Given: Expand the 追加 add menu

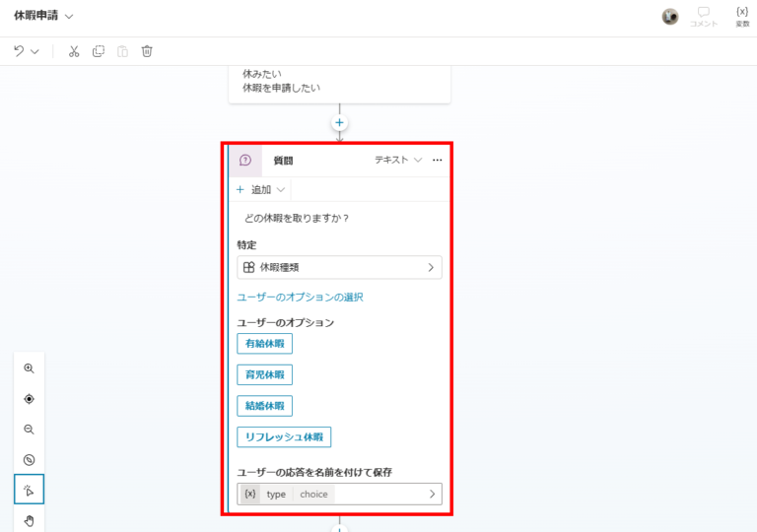Looking at the screenshot, I should point(262,189).
